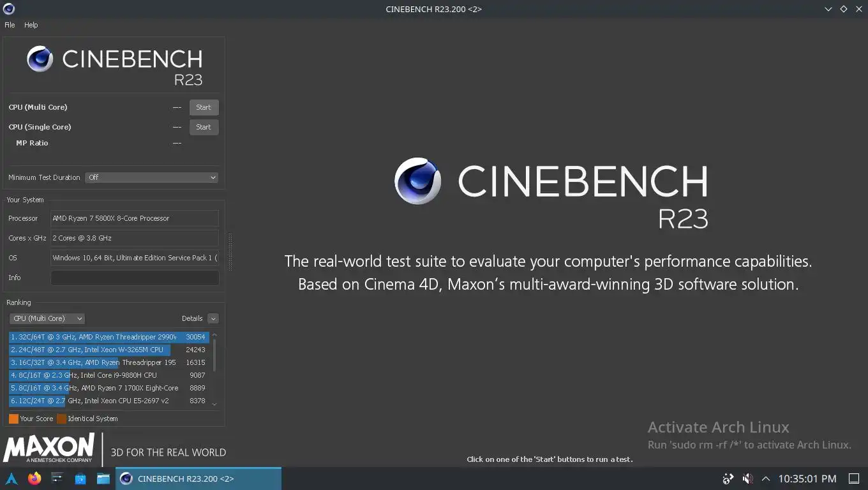
Task: Click the Cinebench icon in the title bar
Action: coord(9,9)
